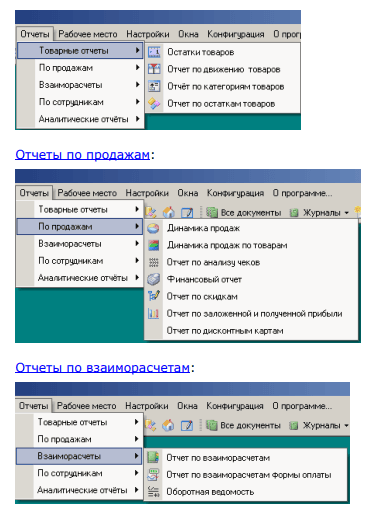Click the edit-note toolbar icon above Отчет по взаиморасчетам submenu

coord(187,425)
